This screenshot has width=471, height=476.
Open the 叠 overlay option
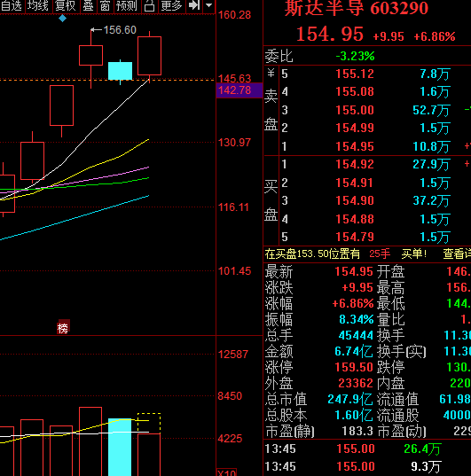point(88,6)
